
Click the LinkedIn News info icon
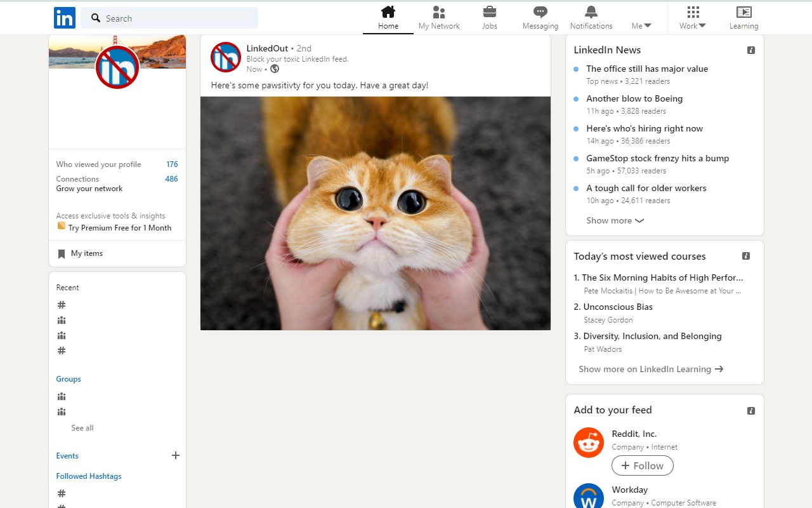coord(751,50)
